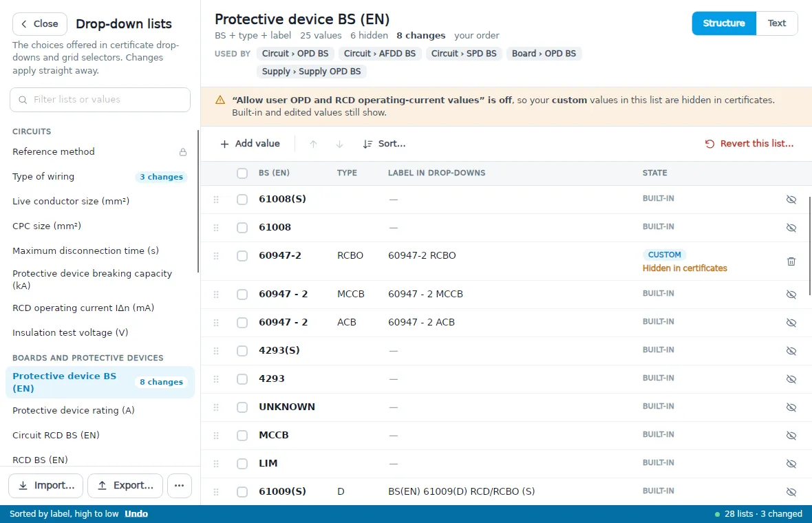Tick the checkbox for 61008(S)
The width and height of the screenshot is (812, 523).
click(x=242, y=200)
